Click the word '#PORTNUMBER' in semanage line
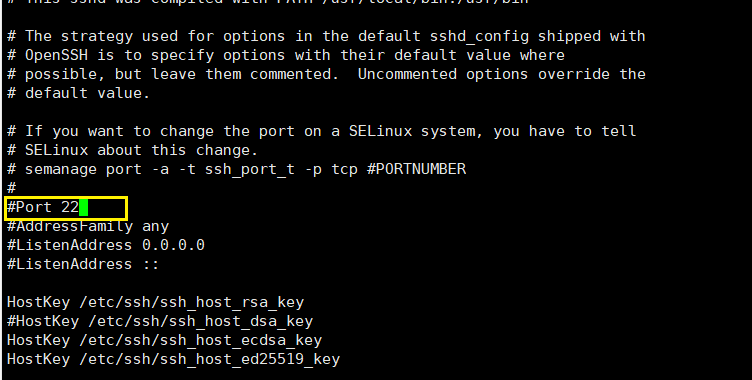752x380 pixels. pos(416,169)
